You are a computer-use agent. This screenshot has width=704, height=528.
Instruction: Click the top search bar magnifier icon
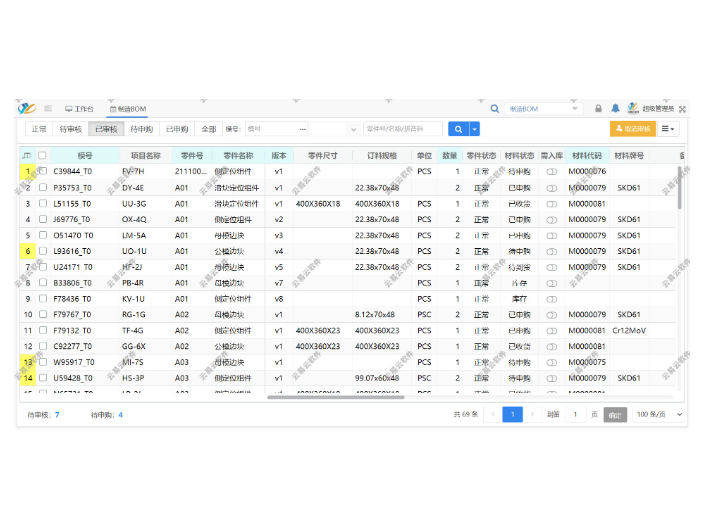(495, 108)
